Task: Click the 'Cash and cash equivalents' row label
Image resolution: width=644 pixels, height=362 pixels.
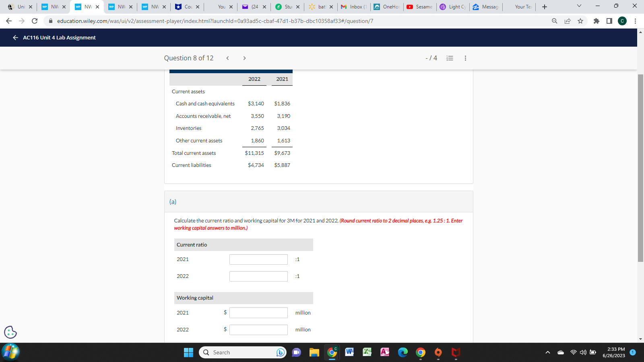Action: pyautogui.click(x=205, y=103)
